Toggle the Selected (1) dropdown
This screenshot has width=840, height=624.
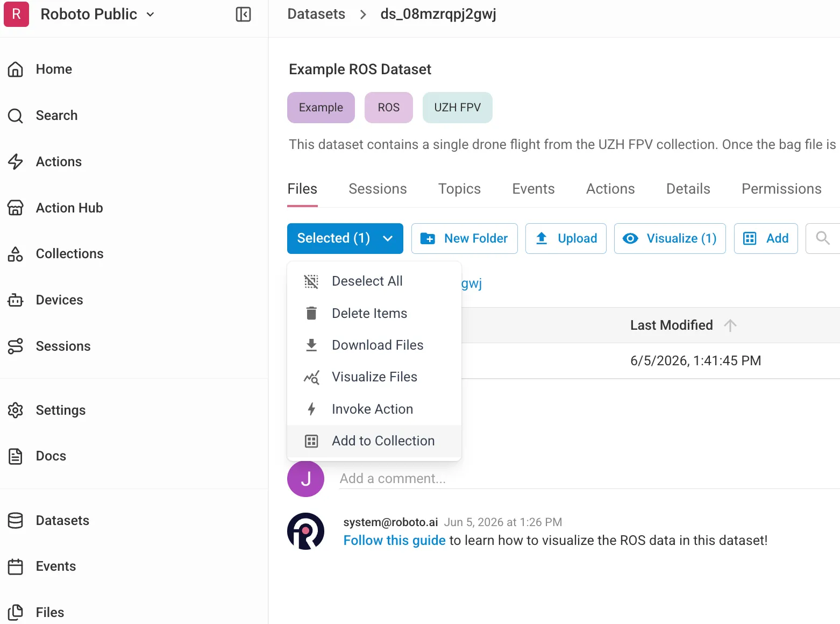coord(345,238)
